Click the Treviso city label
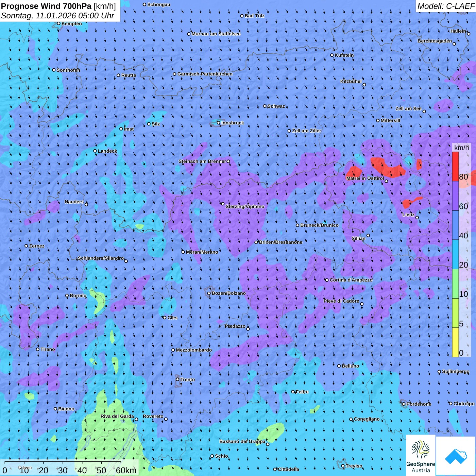 (x=354, y=466)
